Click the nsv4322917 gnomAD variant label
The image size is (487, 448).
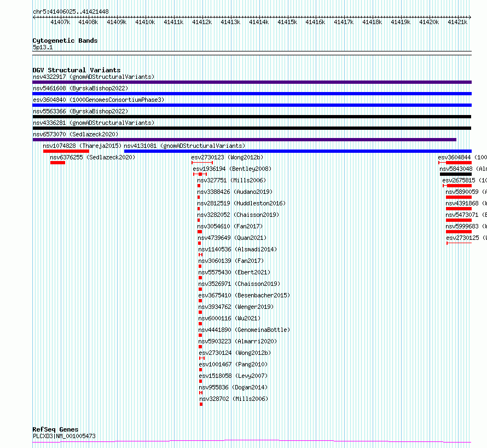pos(94,77)
